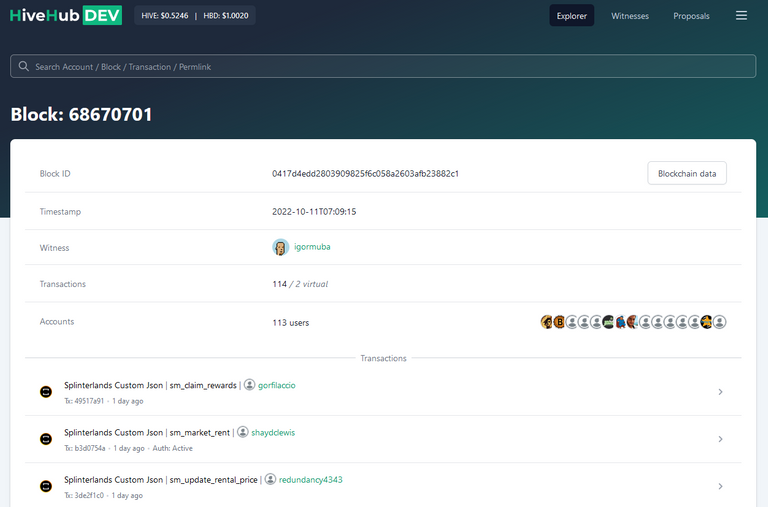Viewport: 768px width, 507px height.
Task: Click the Block ID hash value
Action: (x=365, y=173)
